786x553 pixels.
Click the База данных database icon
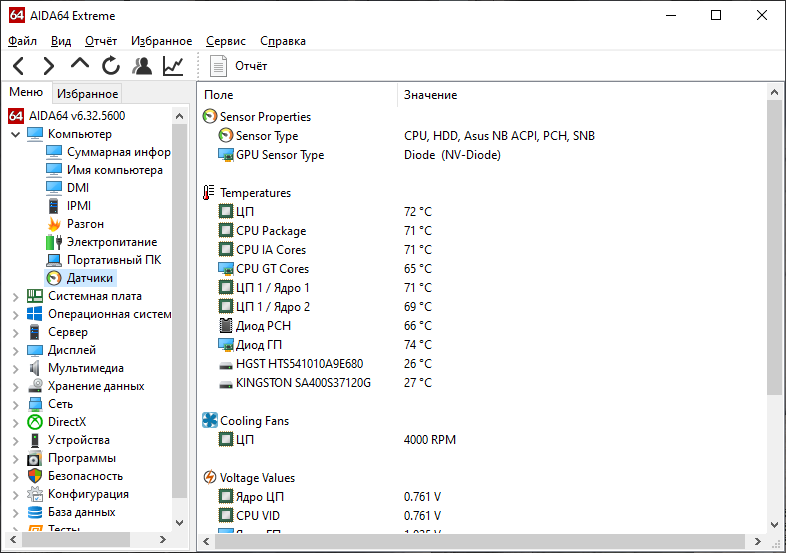pyautogui.click(x=35, y=512)
